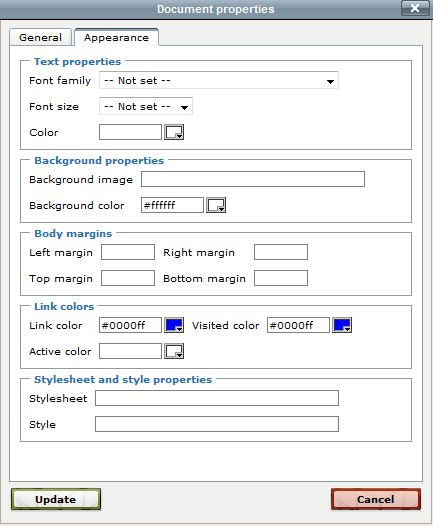This screenshot has height=526, width=433.
Task: Select the Appearance tab
Action: (x=116, y=37)
